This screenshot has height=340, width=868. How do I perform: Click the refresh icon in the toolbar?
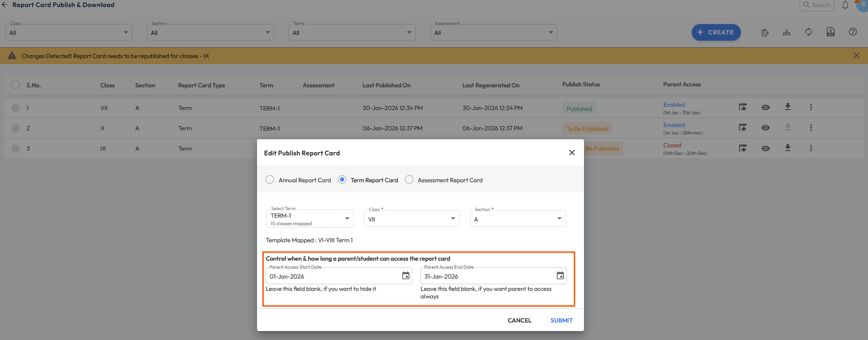pyautogui.click(x=808, y=32)
